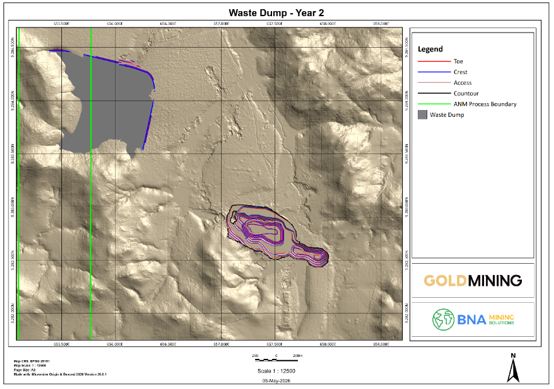Screen dimensions: 554x389
Task: Click the scale bar graphic
Action: point(276,360)
